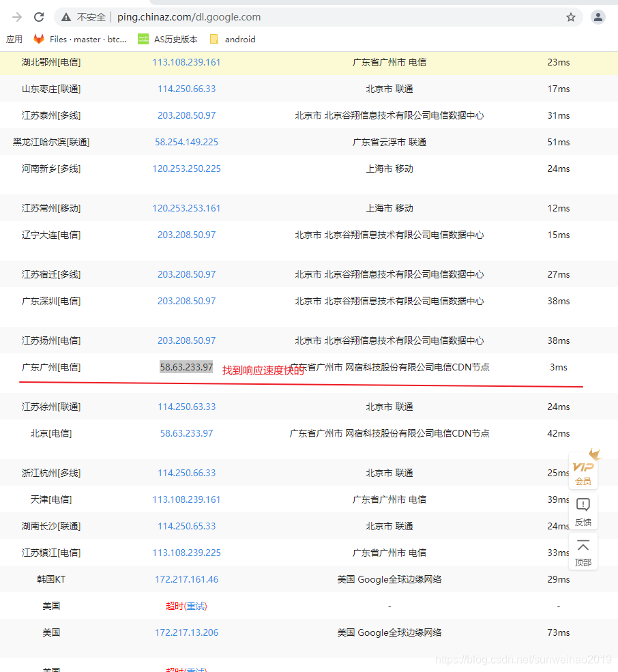The height and width of the screenshot is (672, 618).
Task: Go to top with 顶部 button
Action: pyautogui.click(x=583, y=551)
